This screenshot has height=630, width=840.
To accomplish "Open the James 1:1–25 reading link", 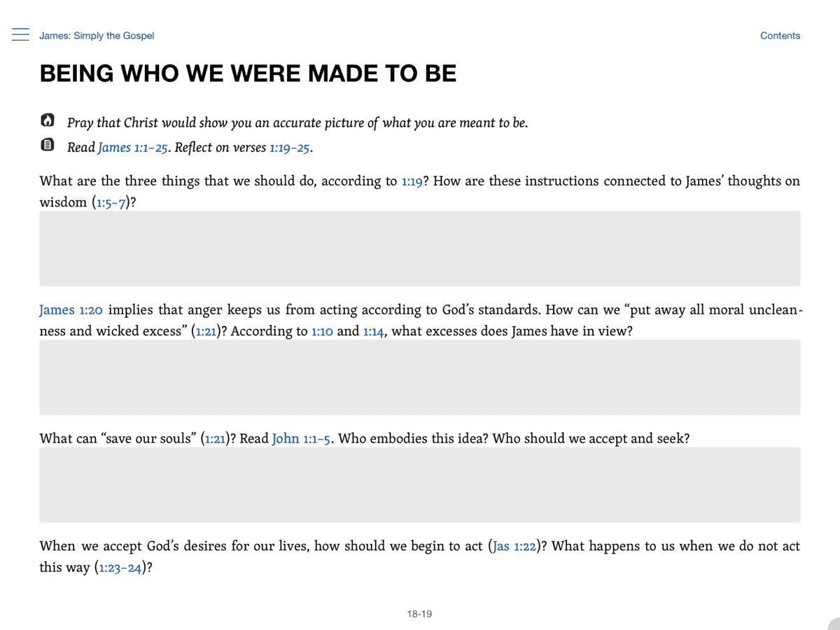I will click(x=132, y=148).
